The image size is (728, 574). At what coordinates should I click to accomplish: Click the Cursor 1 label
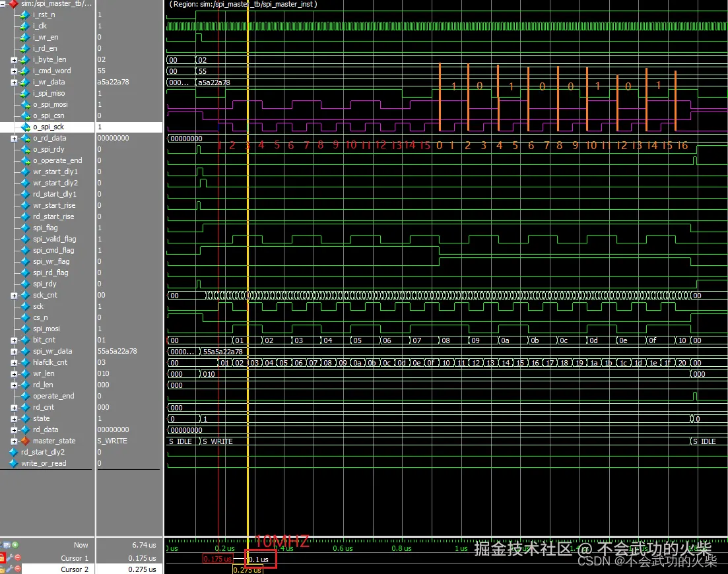(x=75, y=558)
